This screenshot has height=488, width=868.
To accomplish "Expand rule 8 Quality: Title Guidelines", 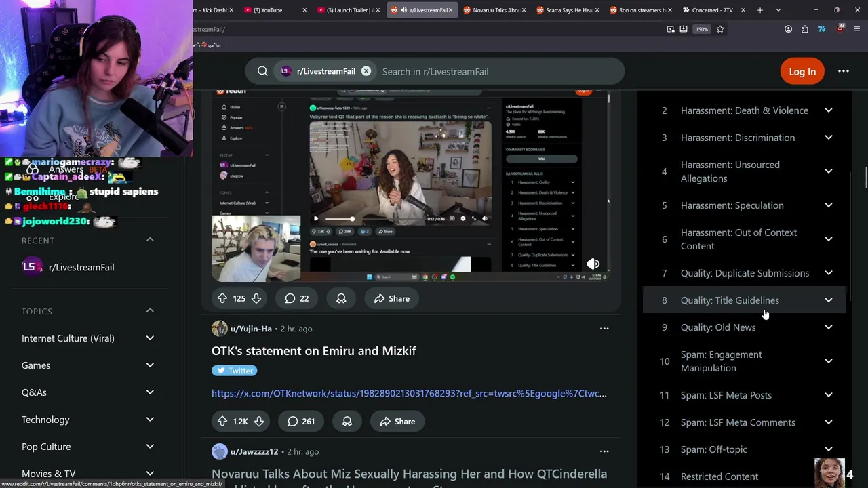I will click(x=745, y=300).
